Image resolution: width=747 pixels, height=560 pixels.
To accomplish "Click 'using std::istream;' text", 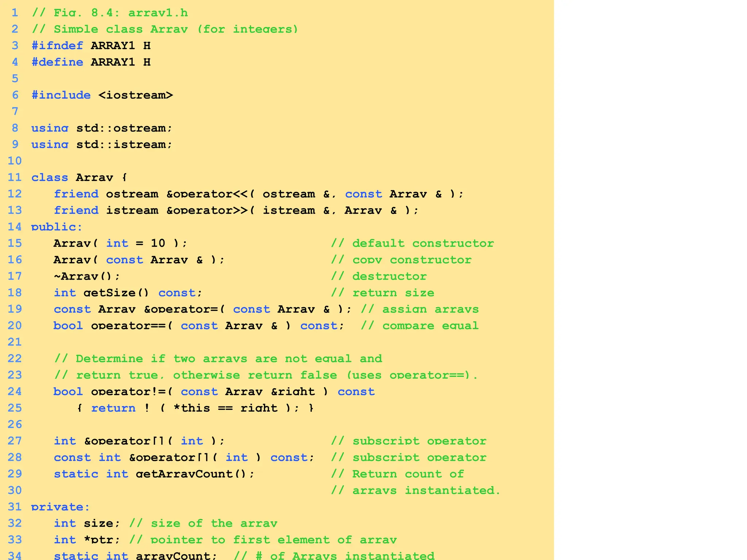I will point(101,144).
